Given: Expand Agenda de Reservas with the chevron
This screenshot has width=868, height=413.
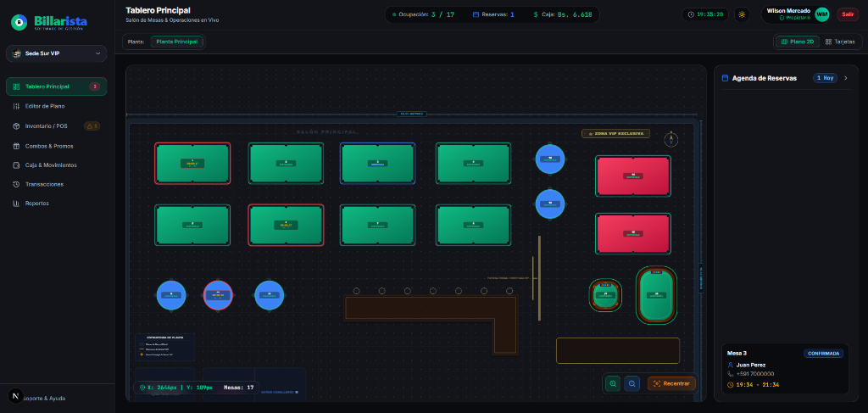Looking at the screenshot, I should (x=845, y=78).
